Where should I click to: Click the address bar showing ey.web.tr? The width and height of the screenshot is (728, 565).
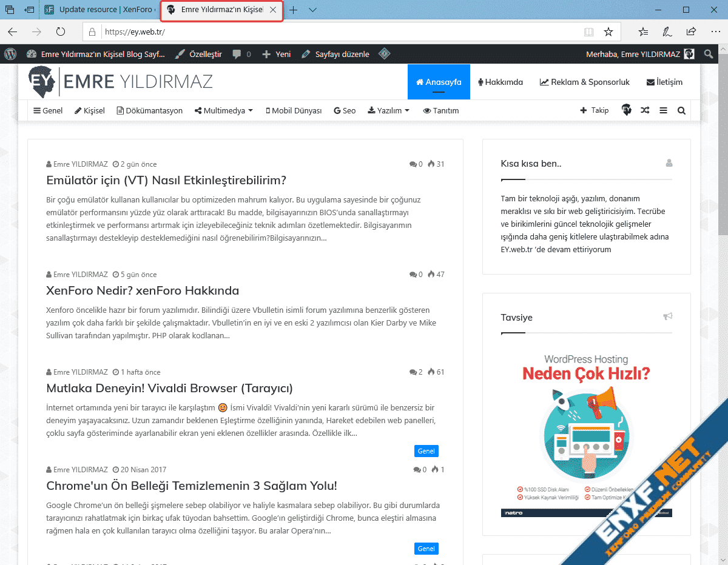coord(334,32)
